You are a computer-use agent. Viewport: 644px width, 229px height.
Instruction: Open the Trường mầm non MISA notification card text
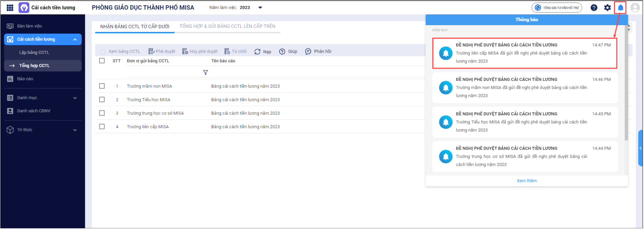point(521,92)
